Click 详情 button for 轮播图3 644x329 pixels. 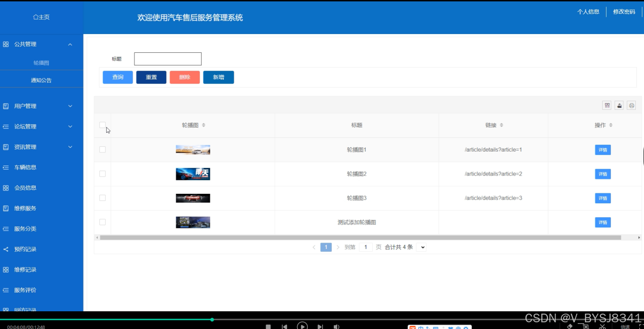pos(603,198)
